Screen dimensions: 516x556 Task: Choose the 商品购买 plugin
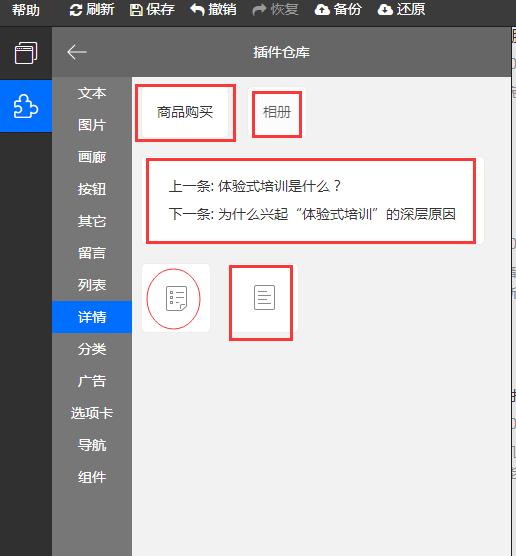[185, 113]
